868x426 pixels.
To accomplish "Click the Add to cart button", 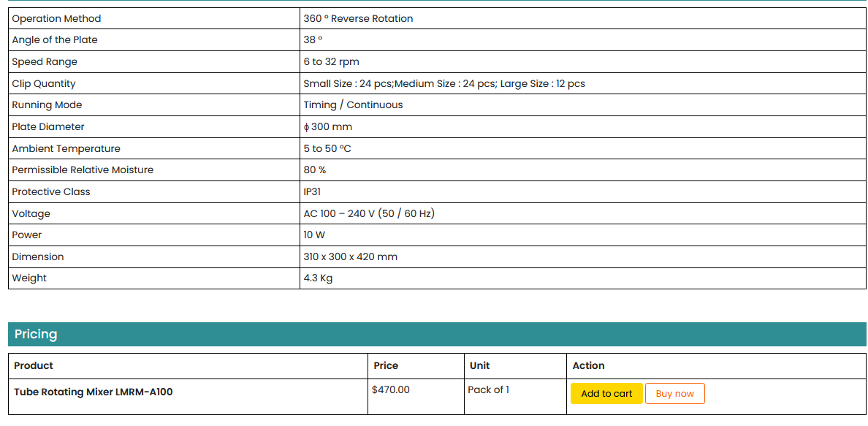I will coord(606,394).
